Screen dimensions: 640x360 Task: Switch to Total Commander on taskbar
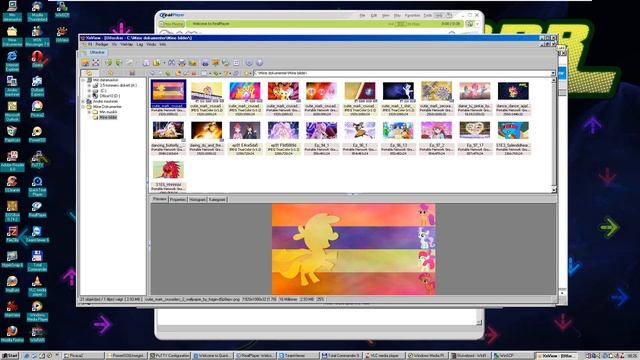(340, 356)
